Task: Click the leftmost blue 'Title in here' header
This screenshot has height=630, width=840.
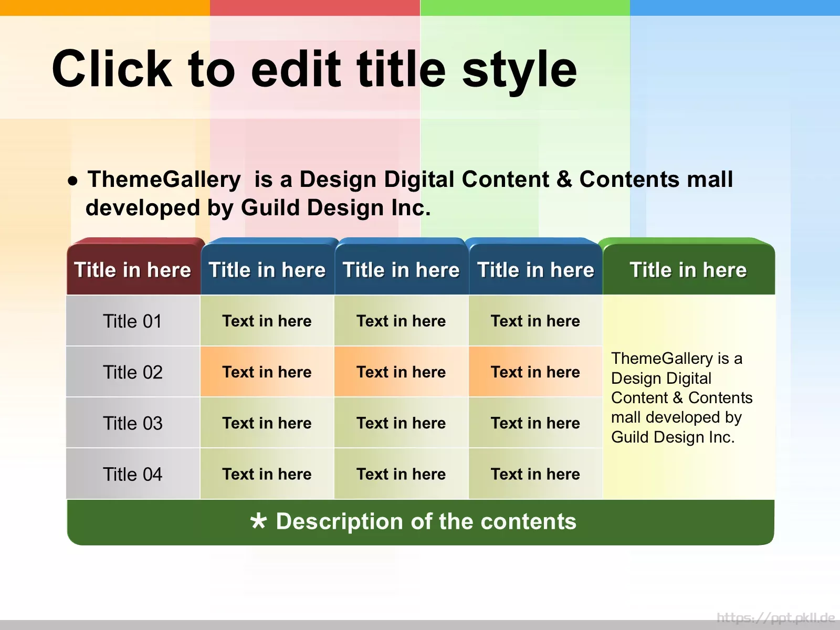Action: [x=267, y=270]
